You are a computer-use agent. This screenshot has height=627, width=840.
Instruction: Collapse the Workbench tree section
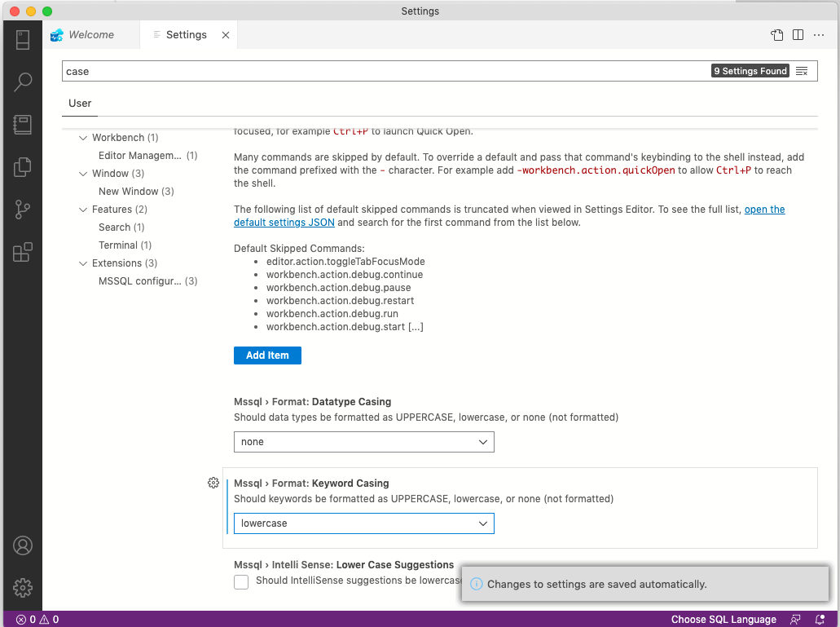(83, 138)
